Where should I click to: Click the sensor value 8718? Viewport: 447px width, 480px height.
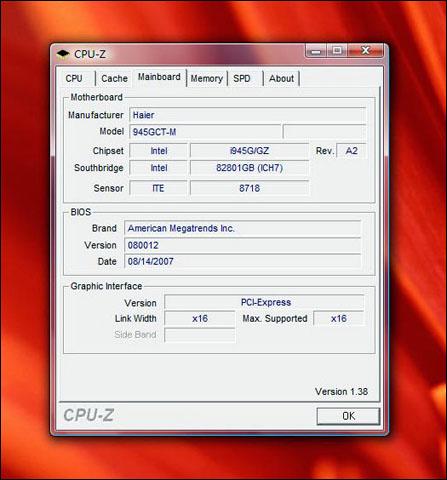coord(249,188)
